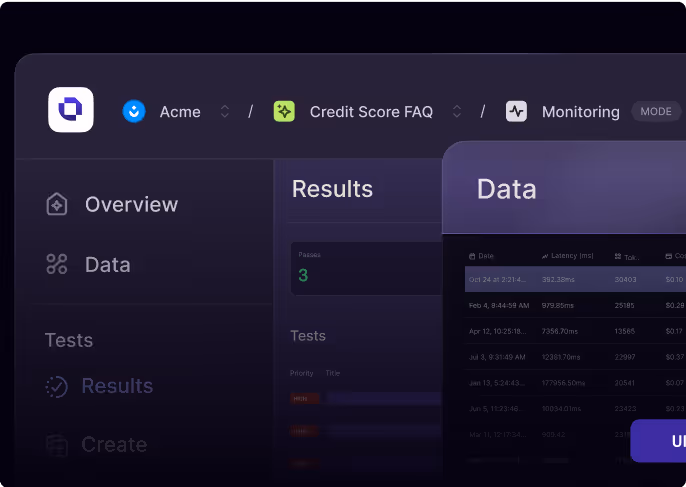Click the 177956.50ms latency cell
686x487 pixels.
(x=563, y=383)
